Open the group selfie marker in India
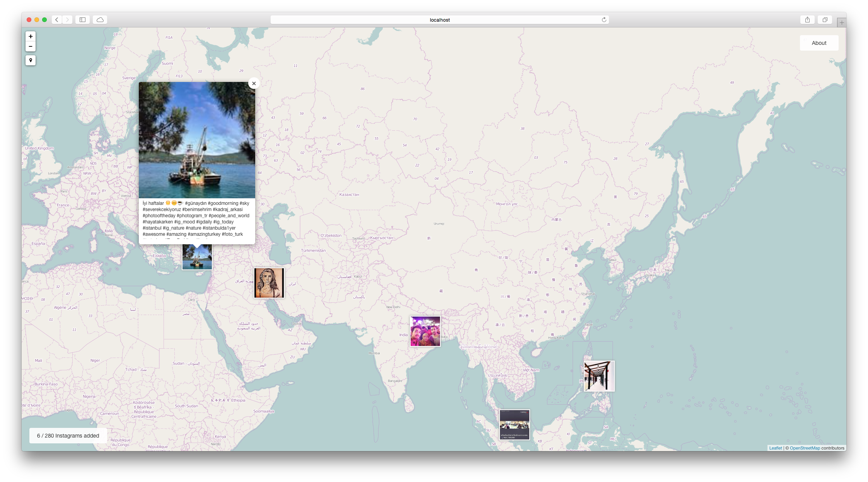 click(425, 331)
